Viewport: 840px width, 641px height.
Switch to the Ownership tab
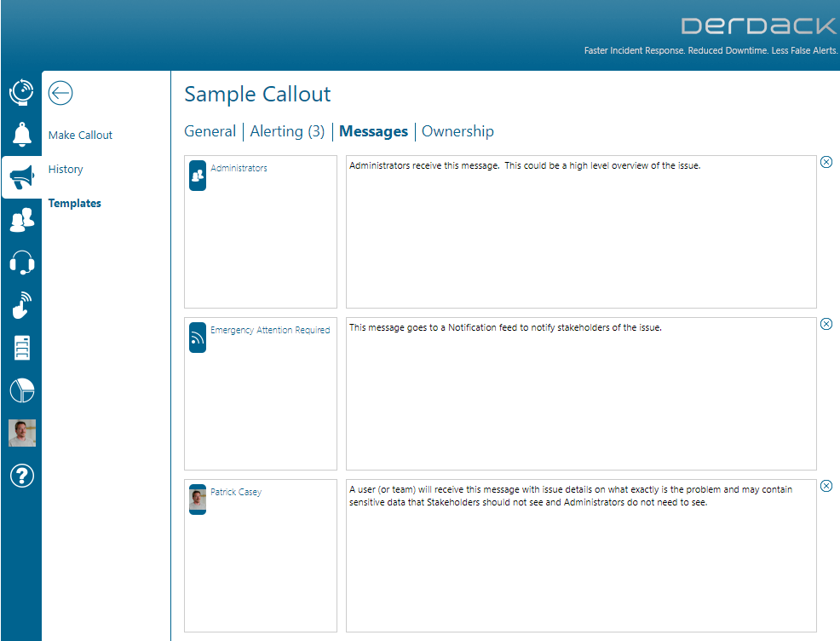pos(457,131)
